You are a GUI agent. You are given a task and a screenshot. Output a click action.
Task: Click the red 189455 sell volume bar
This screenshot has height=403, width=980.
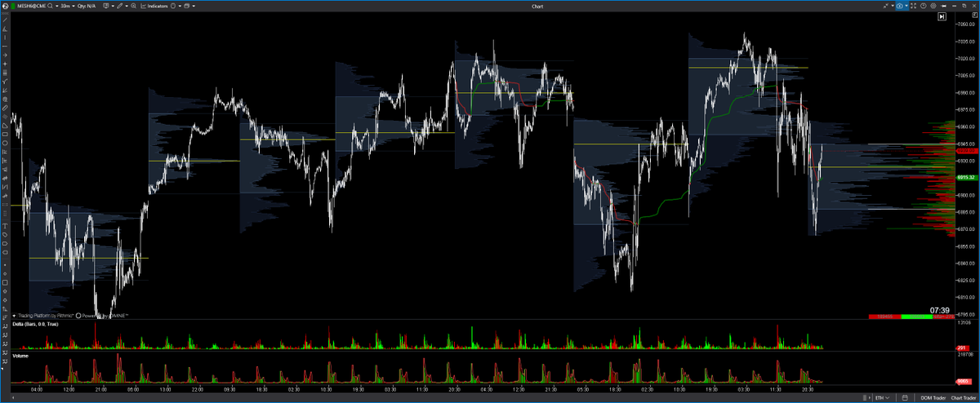(x=885, y=317)
